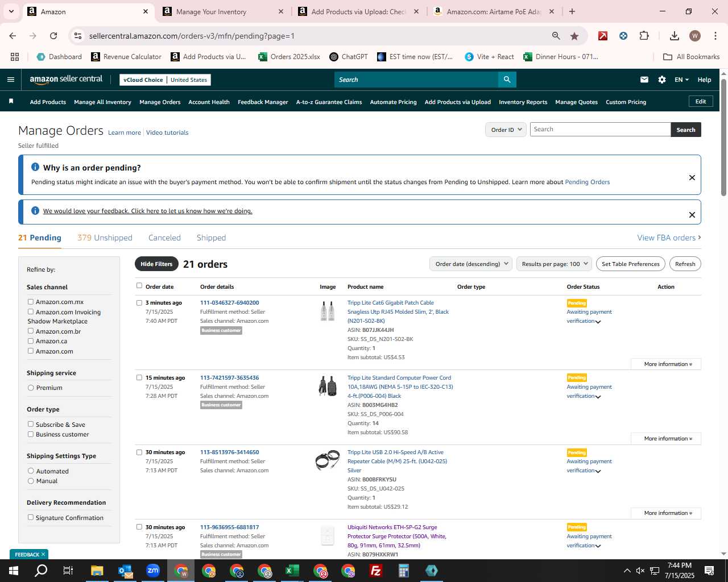Click the Order ID search input field
728x582 pixels.
600,130
